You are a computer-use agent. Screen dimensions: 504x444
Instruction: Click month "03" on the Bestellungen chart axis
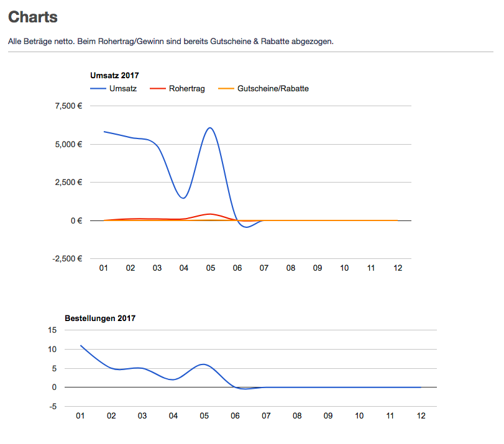pos(142,416)
